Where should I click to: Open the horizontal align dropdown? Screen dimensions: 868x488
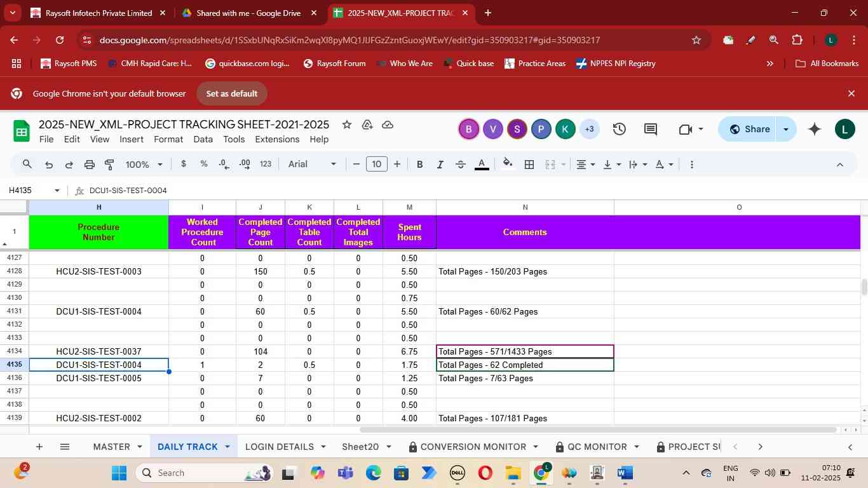[x=585, y=164]
